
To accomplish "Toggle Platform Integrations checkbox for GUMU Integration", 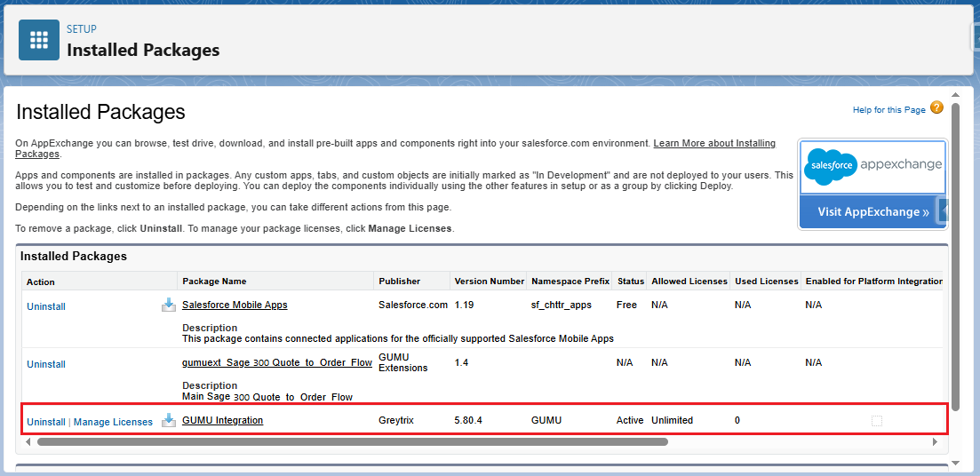I will pos(877,421).
